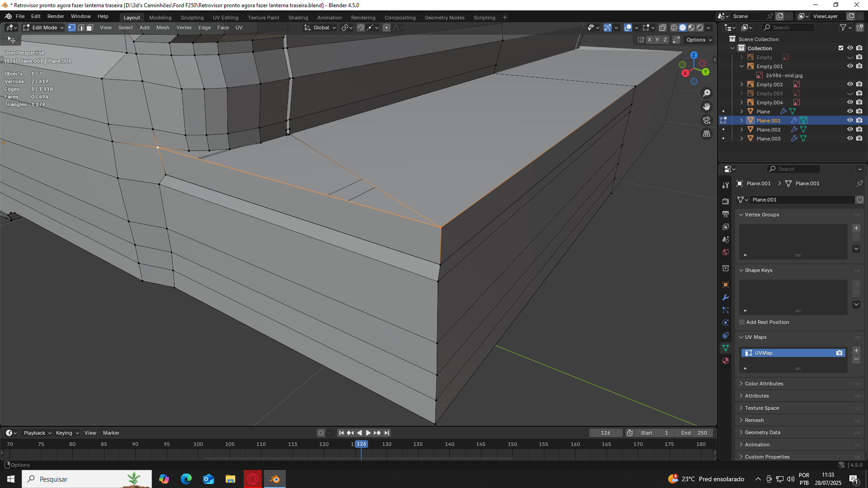Select face select mode icon
Screen dimensions: 868x488
point(90,28)
